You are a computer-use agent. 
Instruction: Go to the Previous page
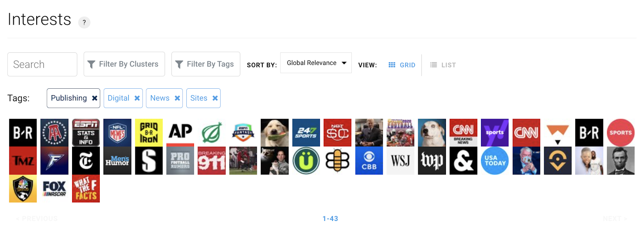37,219
